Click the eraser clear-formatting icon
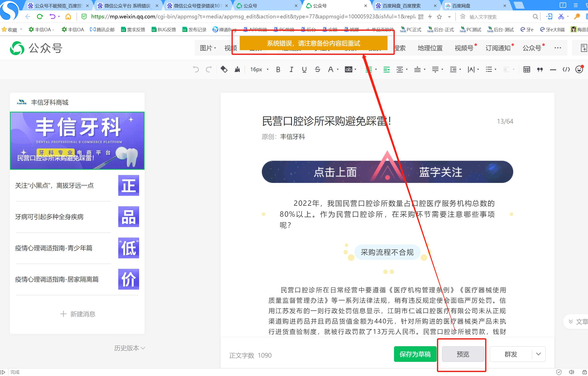Viewport: 588px width, 376px height. [x=224, y=69]
